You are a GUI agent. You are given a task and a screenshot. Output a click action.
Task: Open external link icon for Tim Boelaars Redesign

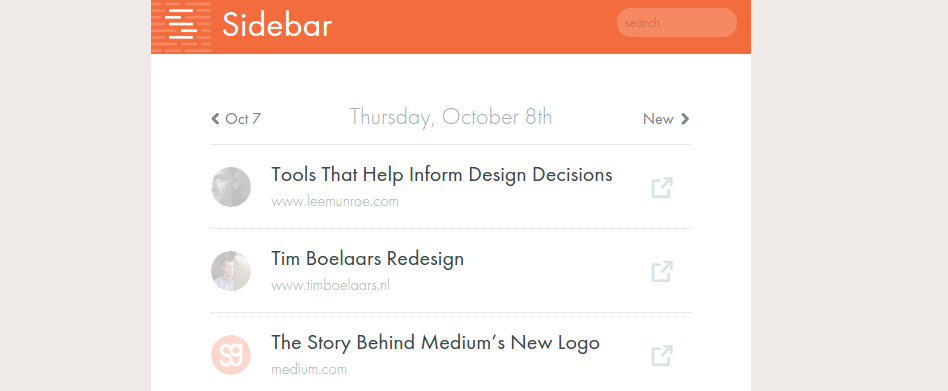662,271
